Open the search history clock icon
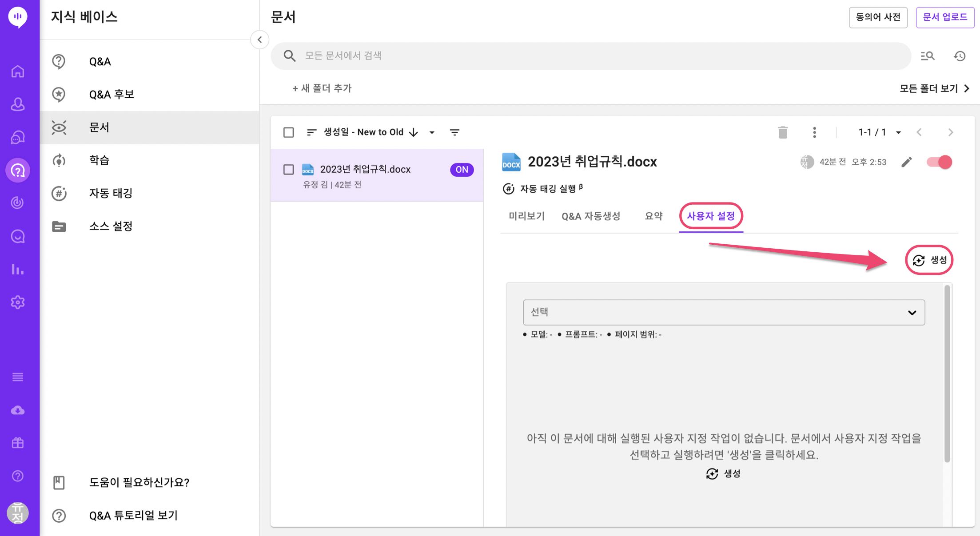Image resolution: width=980 pixels, height=536 pixels. click(960, 56)
